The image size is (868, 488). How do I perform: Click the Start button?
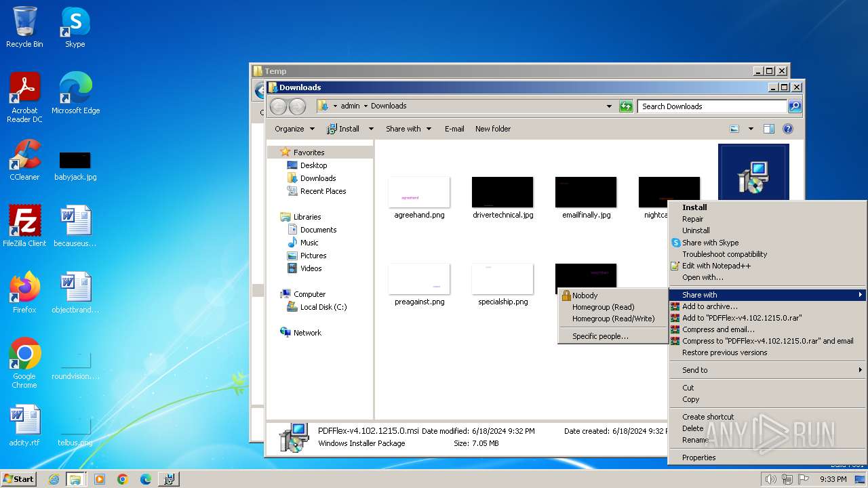click(18, 479)
